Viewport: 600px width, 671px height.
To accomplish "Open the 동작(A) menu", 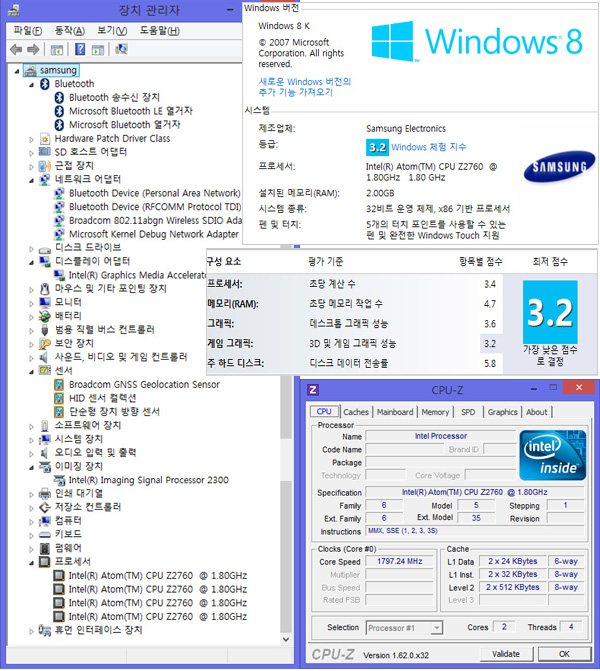I will [70, 31].
